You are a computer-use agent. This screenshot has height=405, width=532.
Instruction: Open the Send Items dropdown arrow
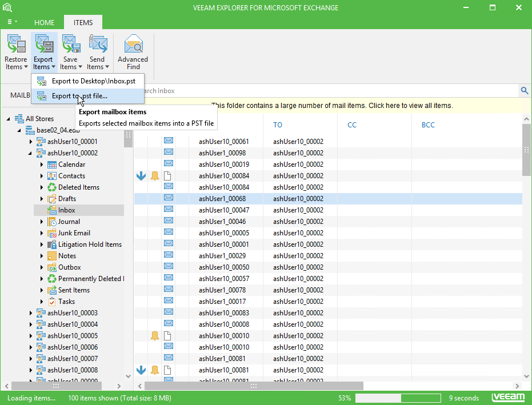[x=107, y=67]
